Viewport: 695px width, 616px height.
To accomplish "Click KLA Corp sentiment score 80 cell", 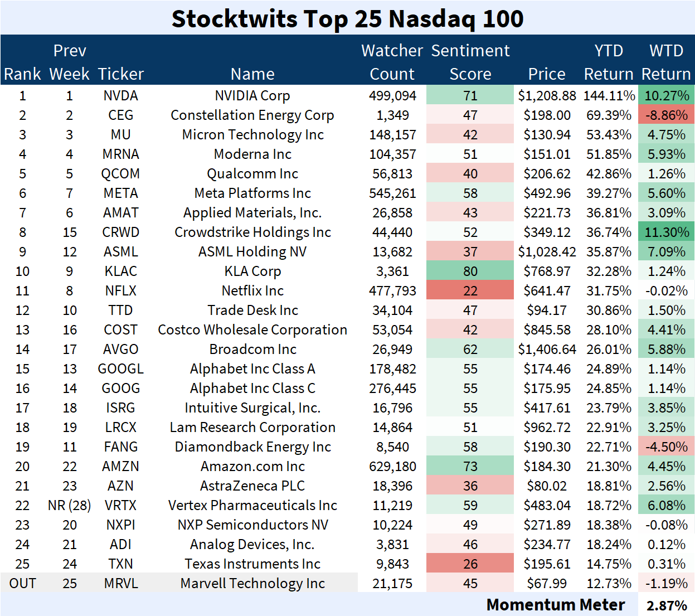I will tap(470, 271).
